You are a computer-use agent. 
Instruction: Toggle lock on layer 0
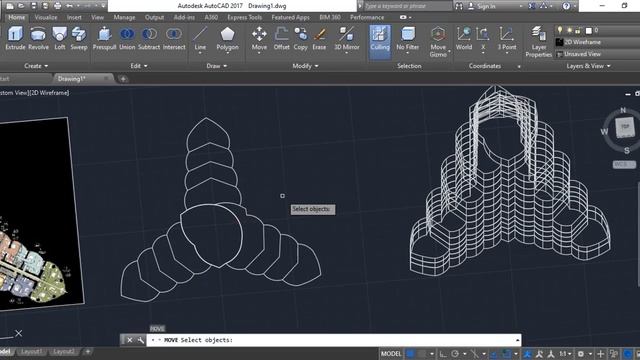[x=578, y=30]
